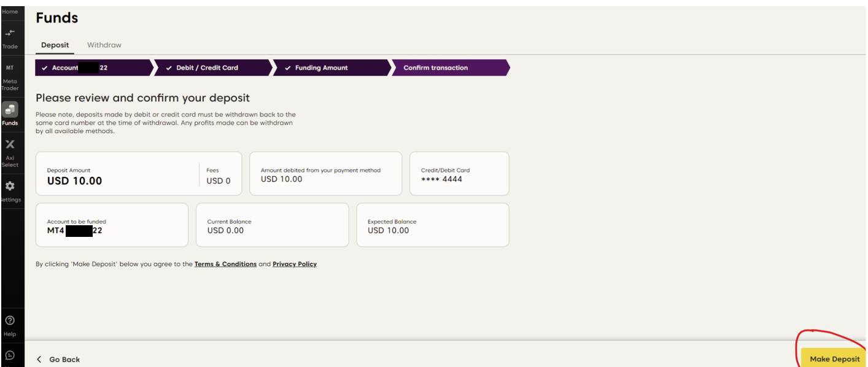
Task: Open the Terms & Conditions link
Action: click(x=225, y=264)
